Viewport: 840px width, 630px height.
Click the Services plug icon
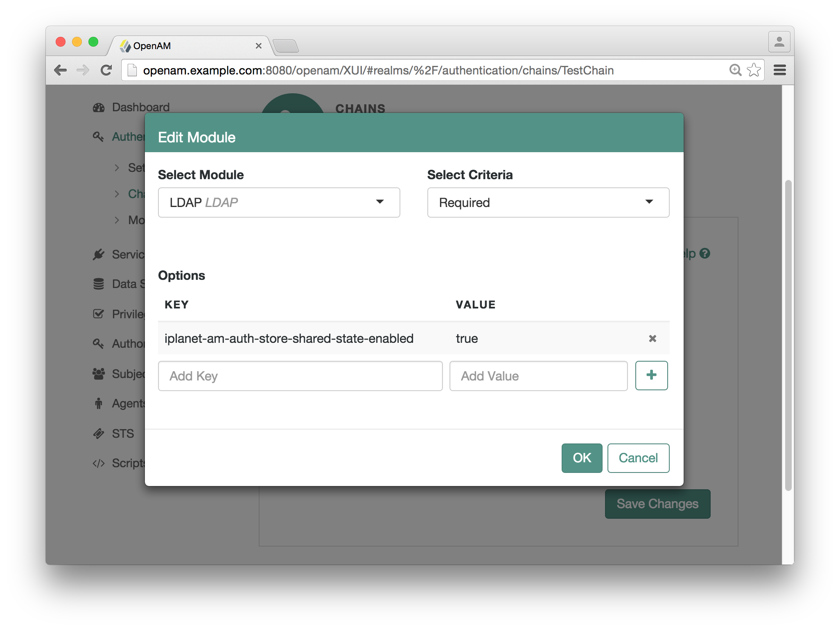click(98, 254)
